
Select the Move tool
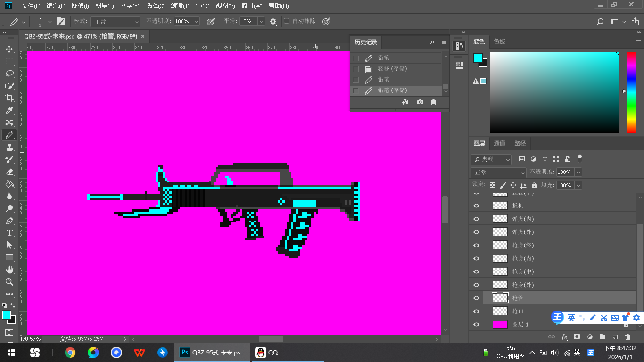click(9, 49)
